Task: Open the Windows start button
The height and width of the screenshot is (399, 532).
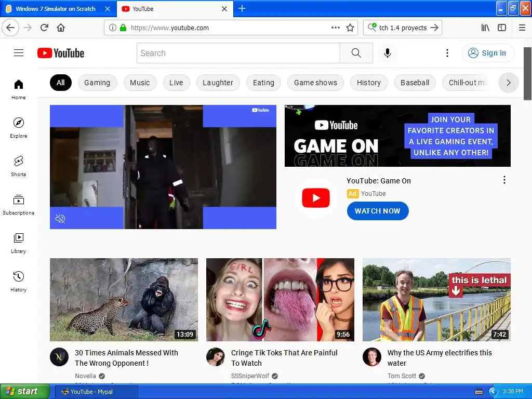Action: click(x=24, y=391)
